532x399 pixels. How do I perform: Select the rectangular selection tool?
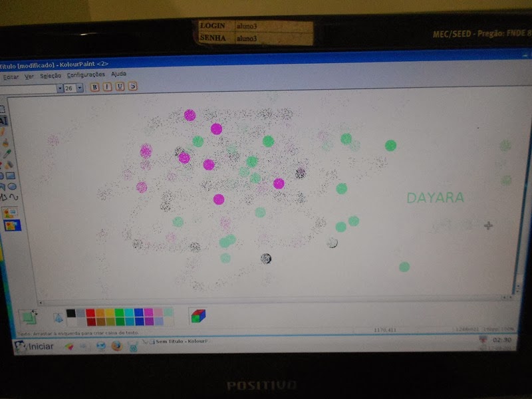tap(2, 109)
